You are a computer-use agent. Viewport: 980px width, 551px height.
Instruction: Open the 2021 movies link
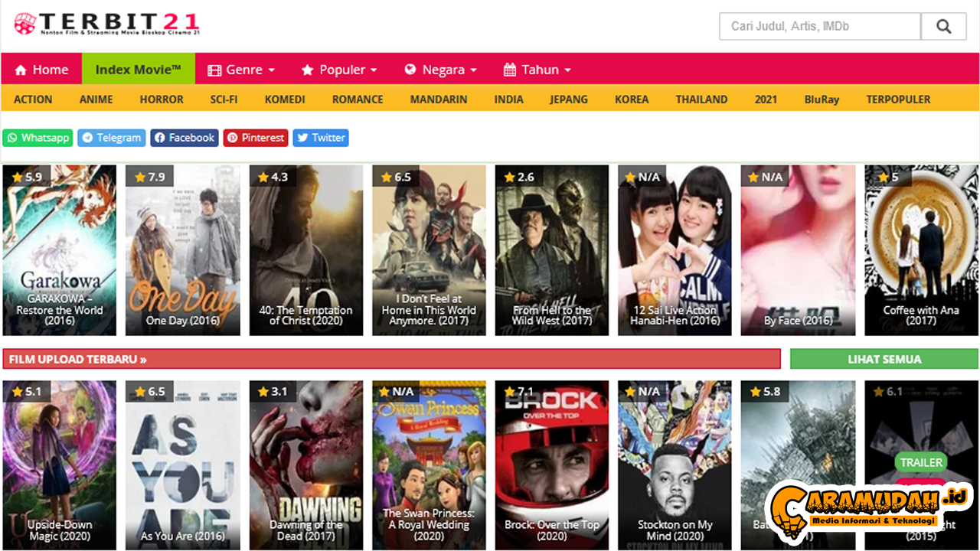(766, 99)
